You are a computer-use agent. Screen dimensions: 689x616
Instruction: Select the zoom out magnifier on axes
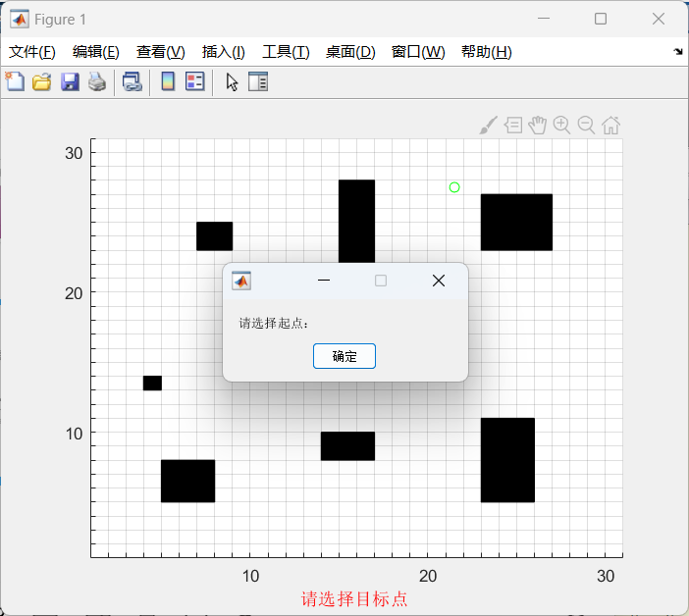click(x=586, y=125)
